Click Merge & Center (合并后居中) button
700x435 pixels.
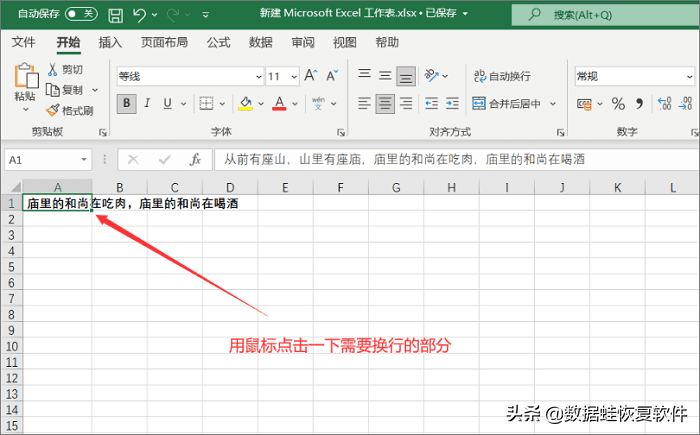coord(507,104)
